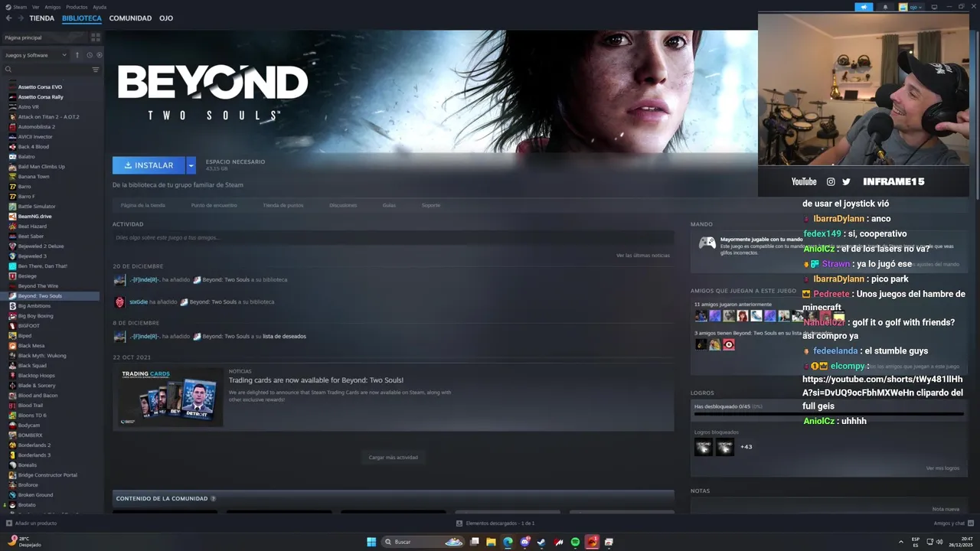Open Página de la tienda link
The image size is (980, 551).
143,205
